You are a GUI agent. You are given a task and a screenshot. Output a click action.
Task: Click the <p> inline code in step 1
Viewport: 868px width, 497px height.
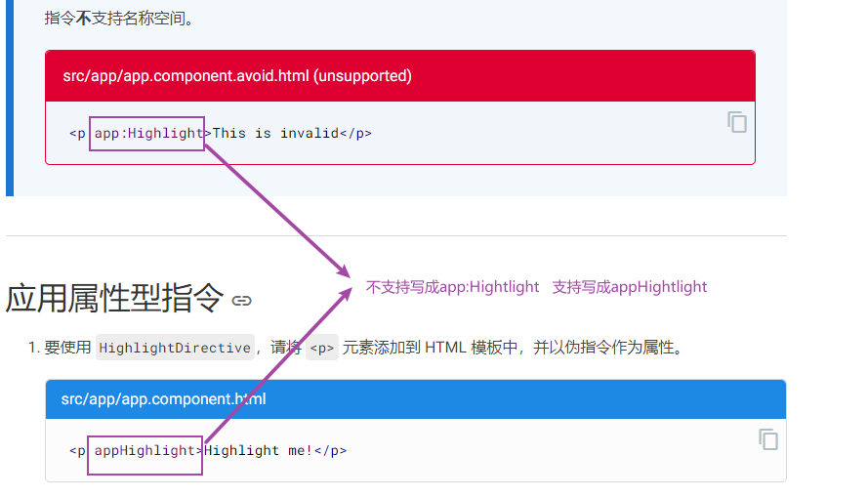point(321,348)
